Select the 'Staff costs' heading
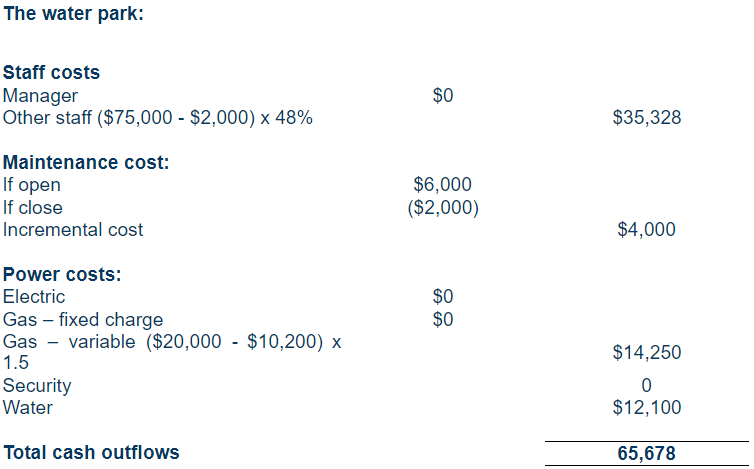The image size is (754, 469). [x=51, y=73]
